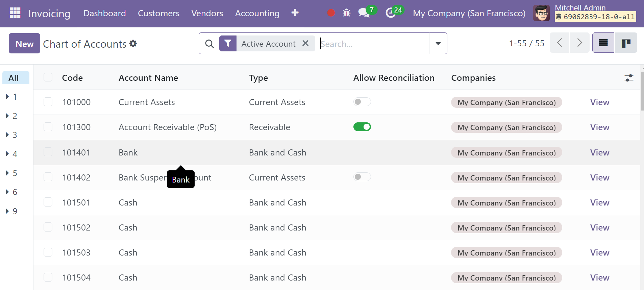The height and width of the screenshot is (290, 644).
Task: Select All category in sidebar
Action: (16, 78)
